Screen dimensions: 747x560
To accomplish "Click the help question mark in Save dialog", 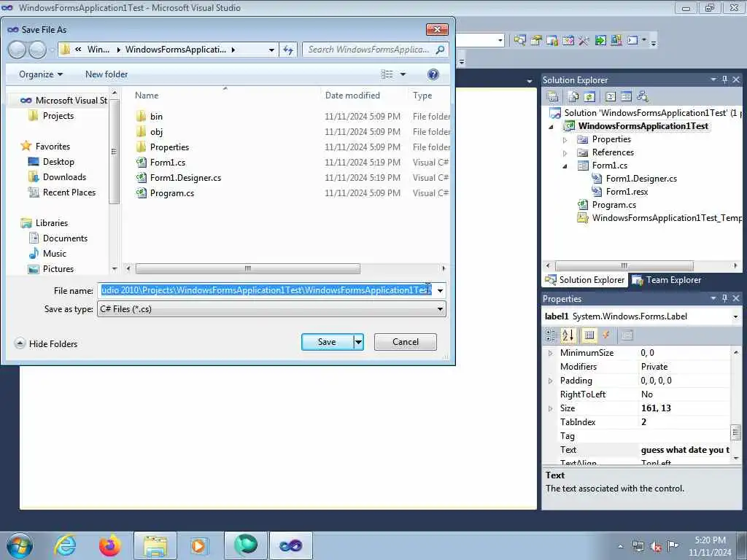I will [x=433, y=74].
